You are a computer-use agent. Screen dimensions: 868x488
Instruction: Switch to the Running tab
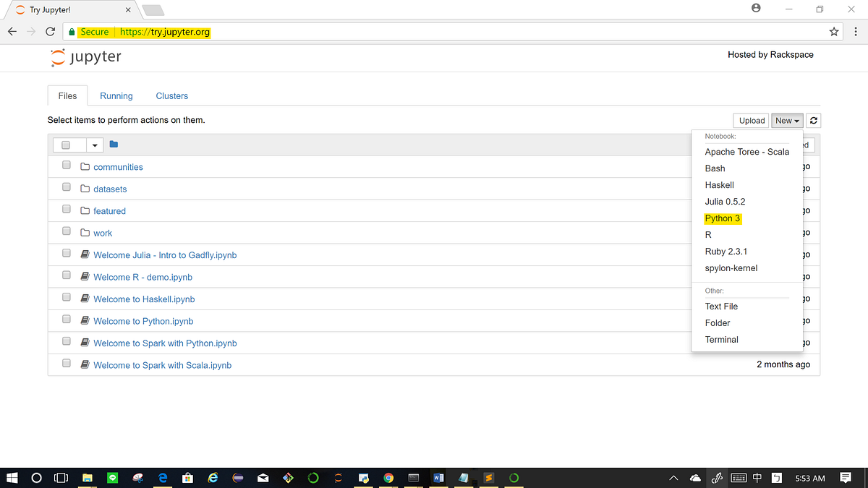click(116, 95)
